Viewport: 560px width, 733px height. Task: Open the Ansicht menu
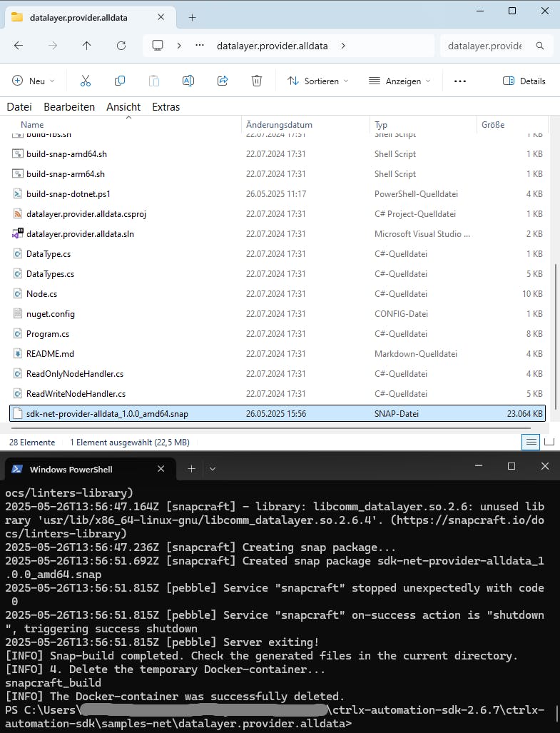[x=123, y=107]
